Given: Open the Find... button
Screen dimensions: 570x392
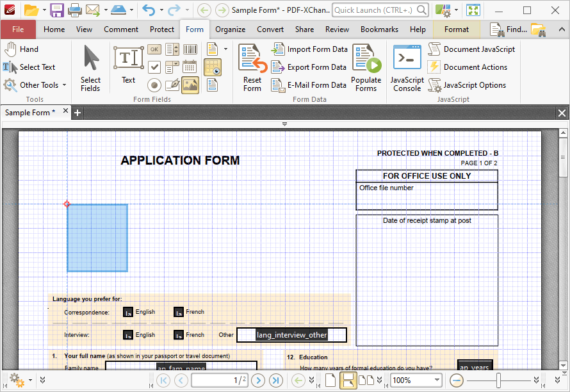Looking at the screenshot, I should click(x=509, y=29).
